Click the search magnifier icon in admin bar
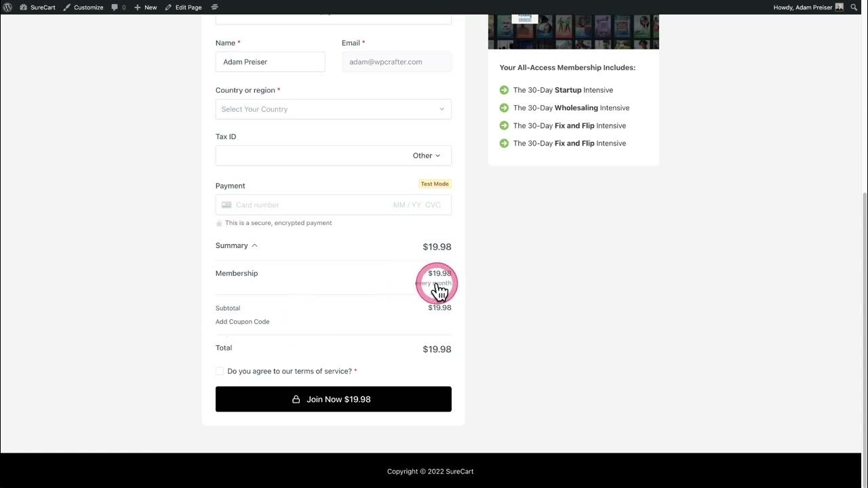 [854, 7]
